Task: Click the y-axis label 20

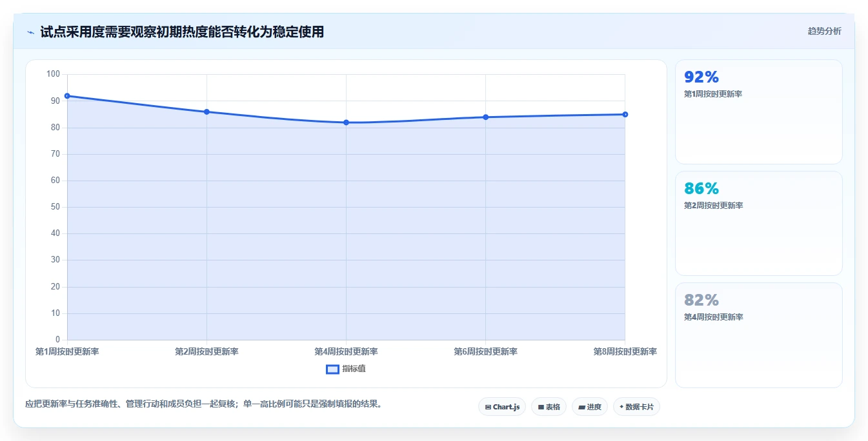Action: click(55, 287)
